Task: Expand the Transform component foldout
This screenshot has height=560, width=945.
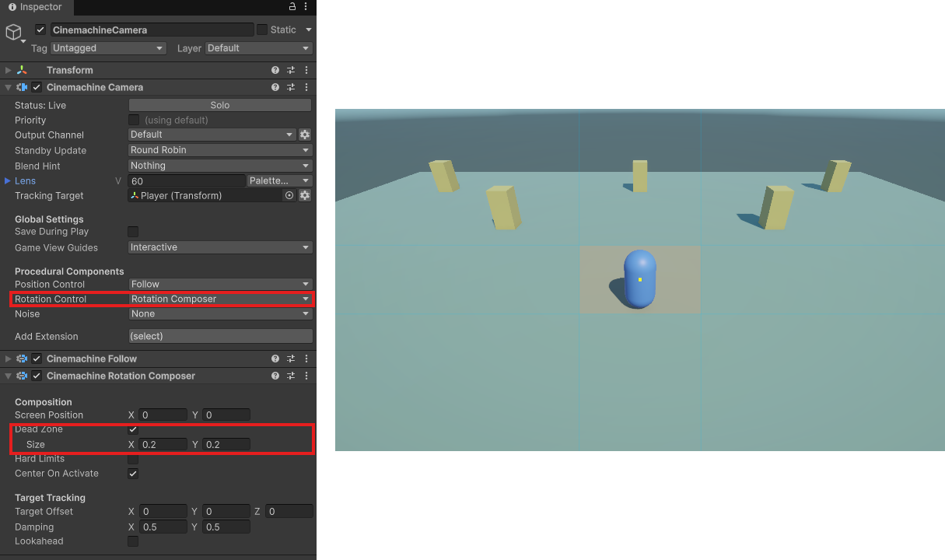Action: (x=9, y=70)
